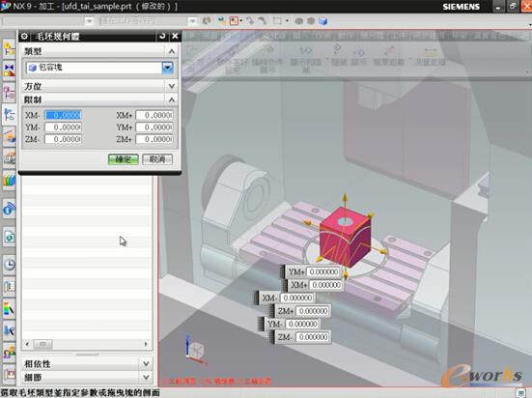Click the XM- dialog input field
532x398 pixels.
(63, 115)
